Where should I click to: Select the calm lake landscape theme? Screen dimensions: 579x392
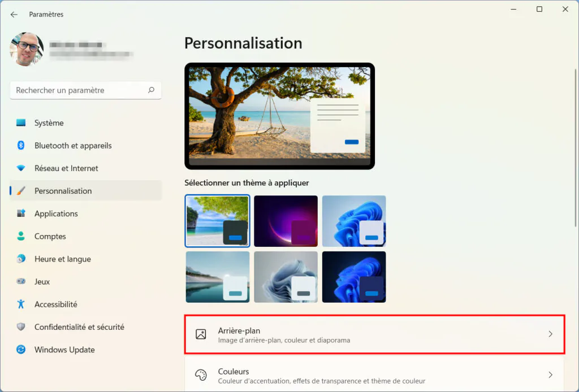click(x=218, y=277)
